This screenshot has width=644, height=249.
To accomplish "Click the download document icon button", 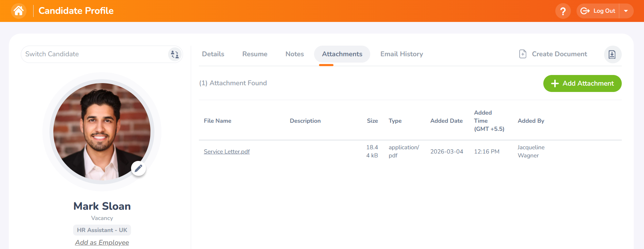I will click(x=612, y=54).
